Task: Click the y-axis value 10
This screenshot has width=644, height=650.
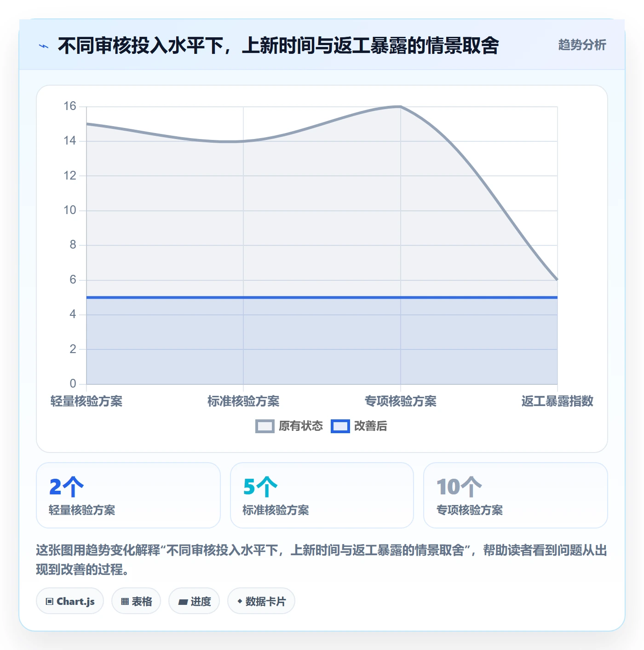Action: pos(70,210)
